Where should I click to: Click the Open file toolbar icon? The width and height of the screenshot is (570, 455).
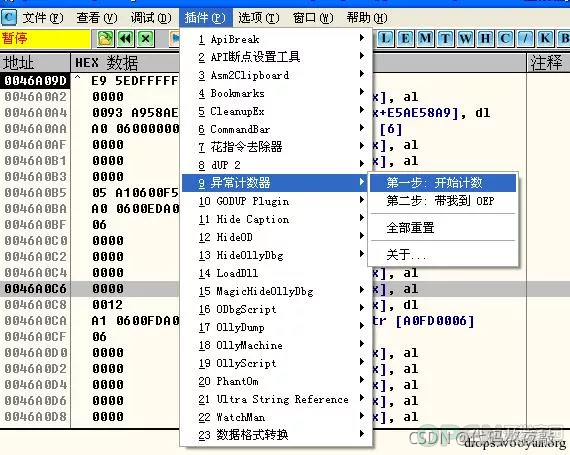pyautogui.click(x=105, y=38)
